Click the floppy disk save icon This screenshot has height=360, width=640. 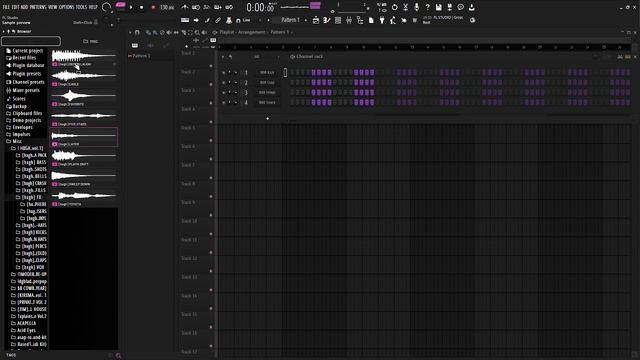(x=438, y=7)
